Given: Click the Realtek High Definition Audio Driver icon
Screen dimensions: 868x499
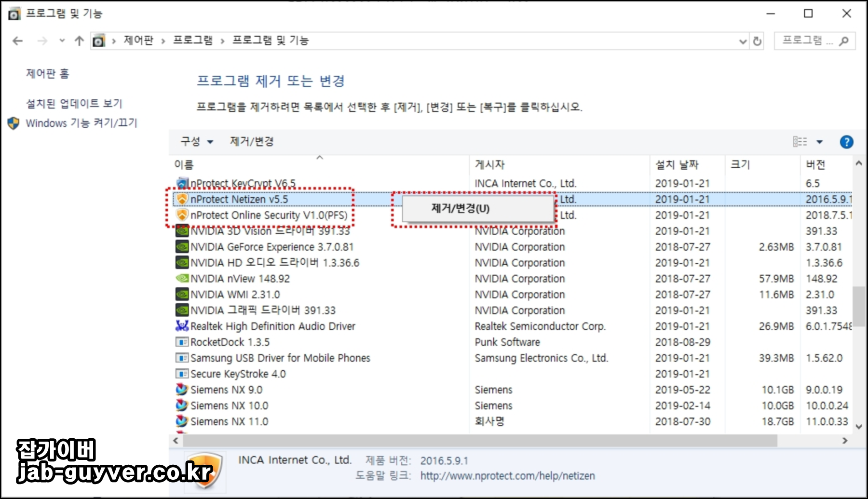Looking at the screenshot, I should tap(182, 326).
